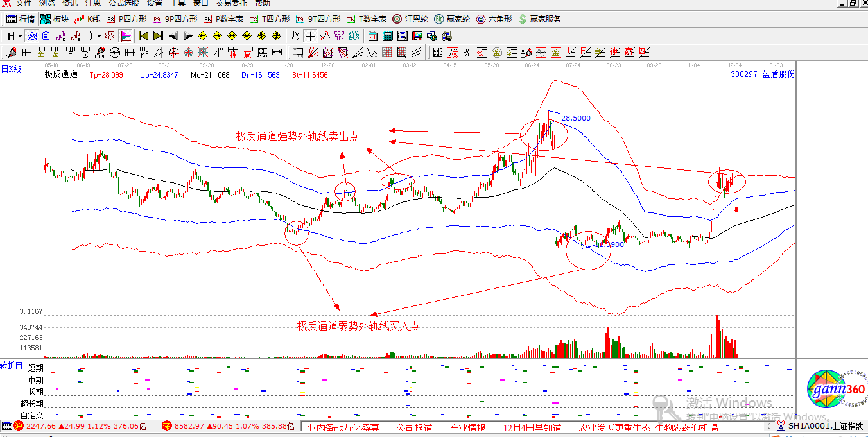Activate the crosshair cursor tool
This screenshot has width=868, height=437.
click(x=310, y=36)
